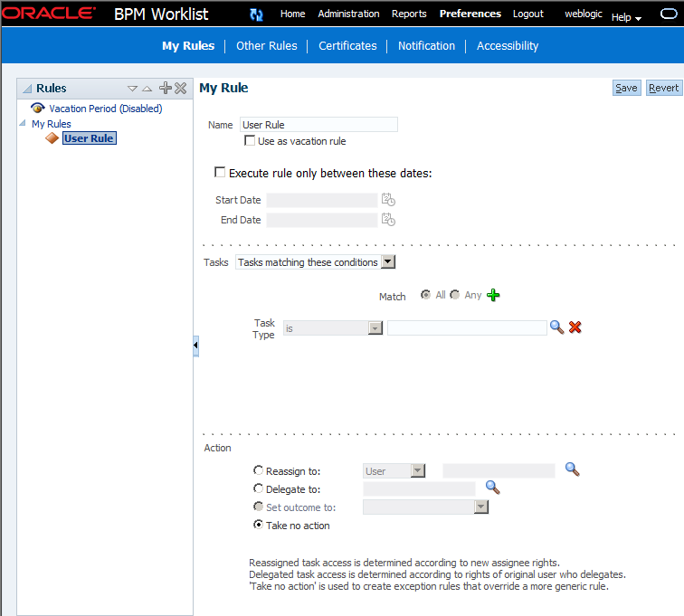Image resolution: width=684 pixels, height=616 pixels.
Task: Open the Start Date calendar picker
Action: 388,200
